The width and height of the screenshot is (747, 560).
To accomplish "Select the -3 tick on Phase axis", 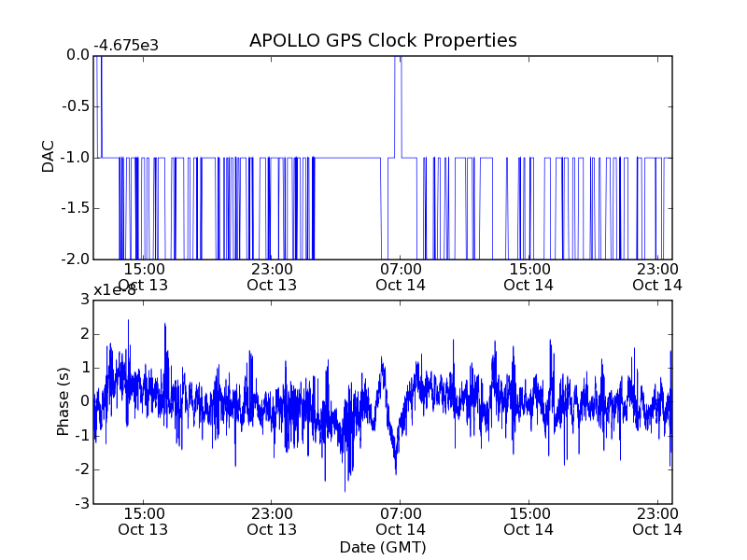I will [82, 503].
